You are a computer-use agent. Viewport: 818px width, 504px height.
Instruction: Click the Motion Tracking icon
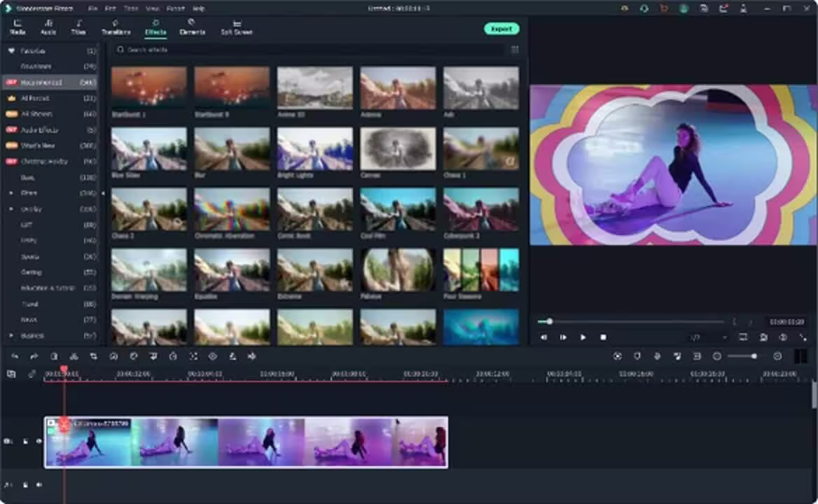[x=195, y=356]
